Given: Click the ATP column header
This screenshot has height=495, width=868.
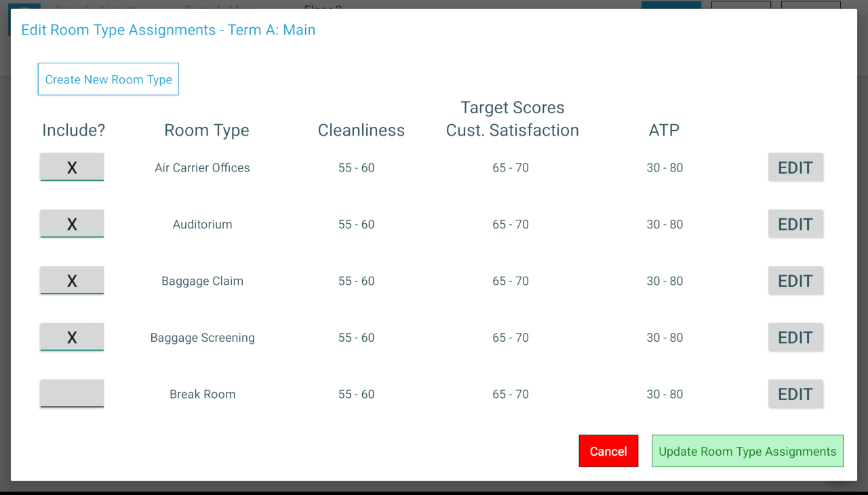Looking at the screenshot, I should (x=664, y=130).
